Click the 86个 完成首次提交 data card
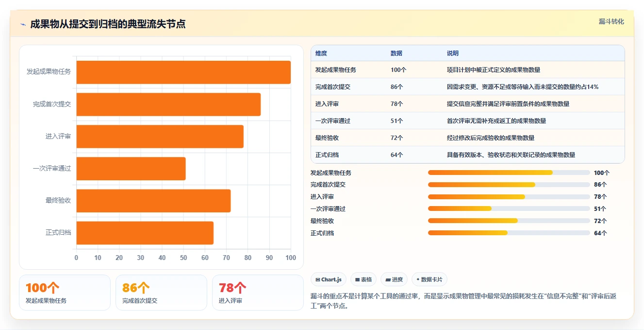 point(161,293)
